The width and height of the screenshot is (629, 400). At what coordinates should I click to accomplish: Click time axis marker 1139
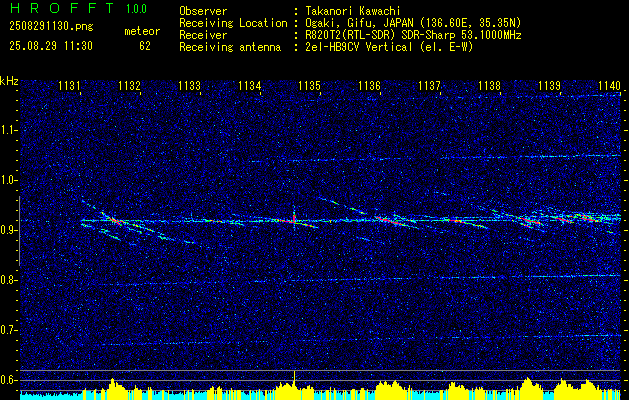point(550,85)
